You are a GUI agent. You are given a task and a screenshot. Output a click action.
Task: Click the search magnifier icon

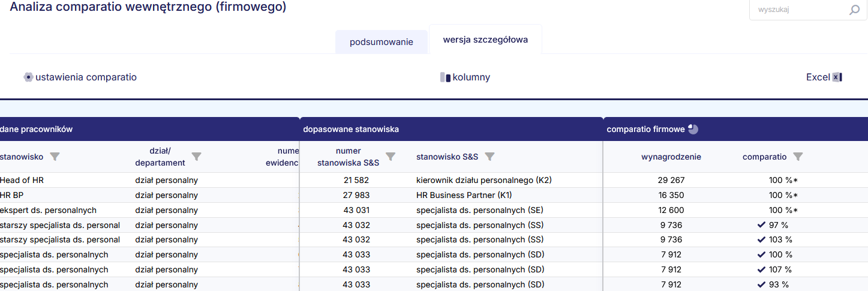pos(854,10)
